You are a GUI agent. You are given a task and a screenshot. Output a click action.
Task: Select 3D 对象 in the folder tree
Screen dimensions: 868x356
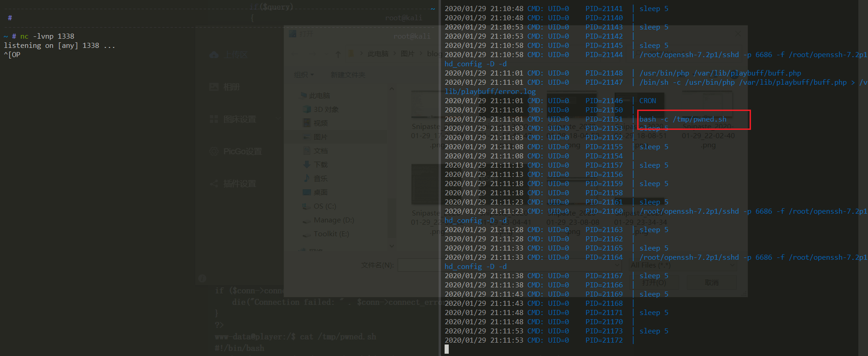pos(326,110)
